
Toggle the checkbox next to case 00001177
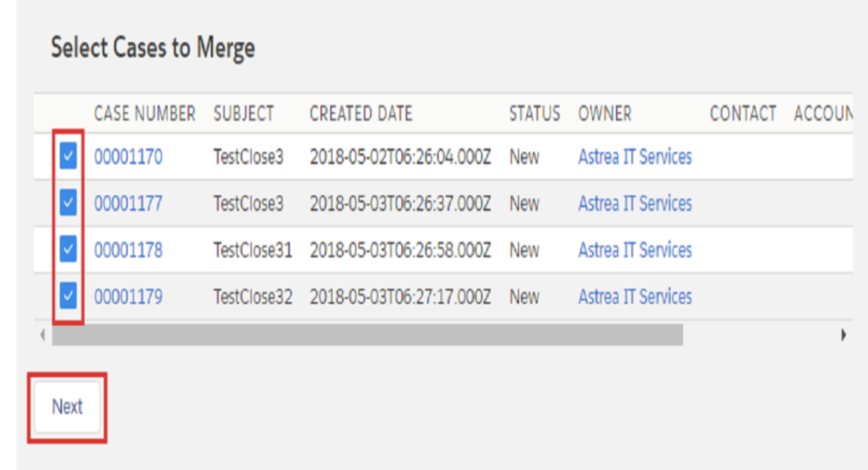click(68, 203)
